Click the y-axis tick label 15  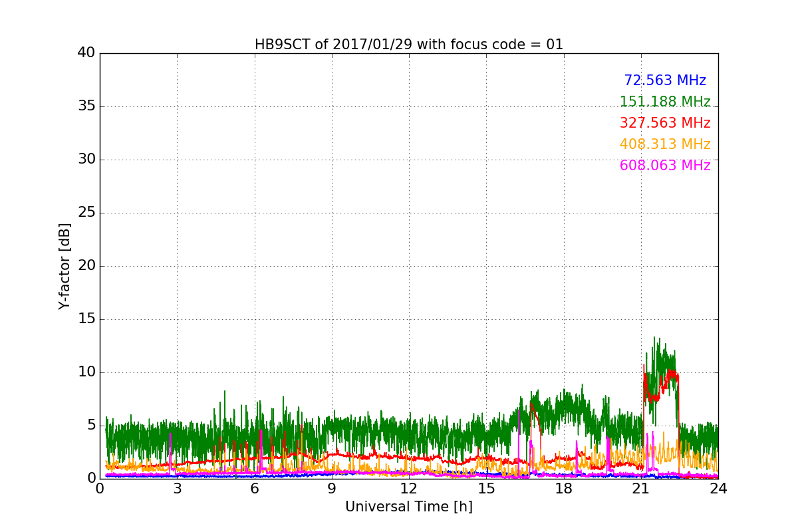click(x=86, y=319)
